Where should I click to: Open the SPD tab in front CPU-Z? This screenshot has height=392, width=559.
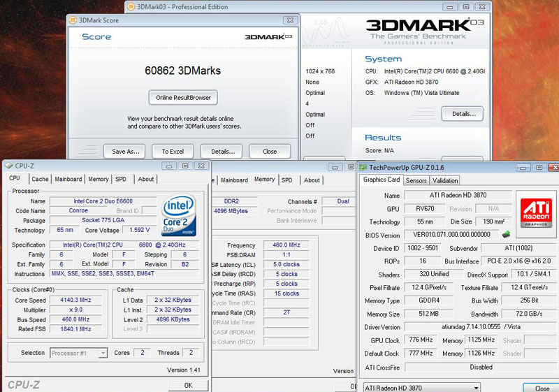tap(121, 180)
